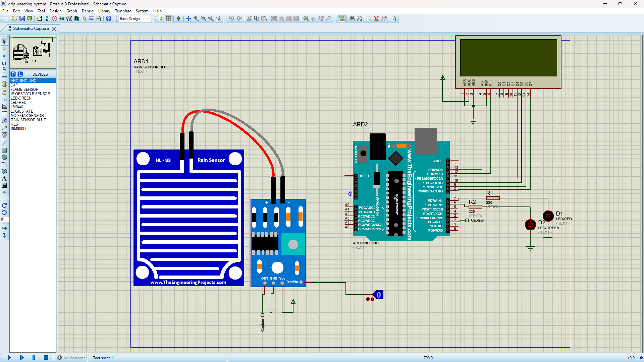Select the Wire Label Mode tool
The height and width of the screenshot is (362, 644).
click(x=4, y=63)
